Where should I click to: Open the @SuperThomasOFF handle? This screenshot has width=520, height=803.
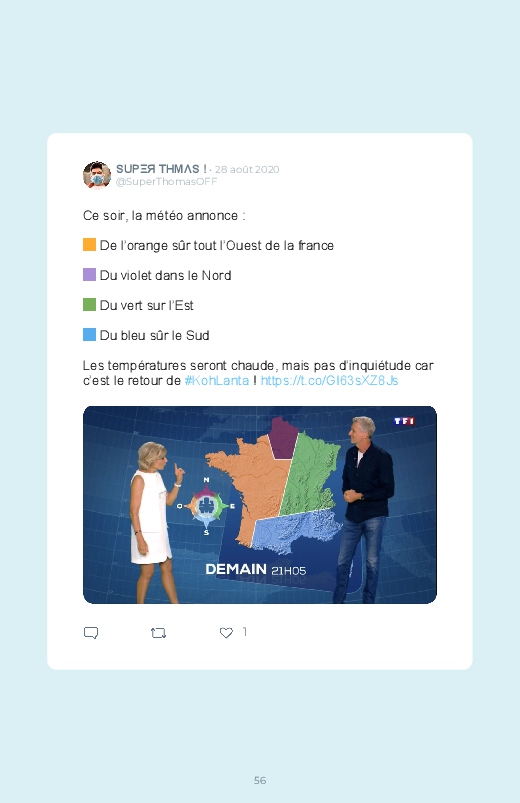point(167,182)
